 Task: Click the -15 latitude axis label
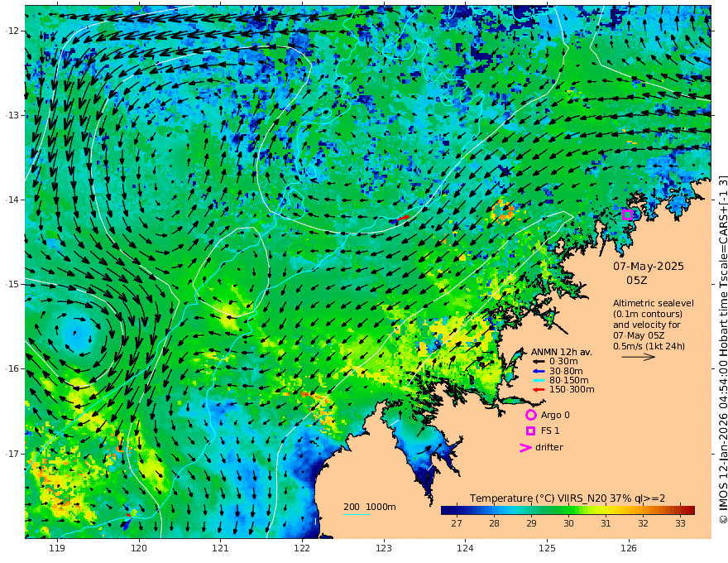[12, 284]
